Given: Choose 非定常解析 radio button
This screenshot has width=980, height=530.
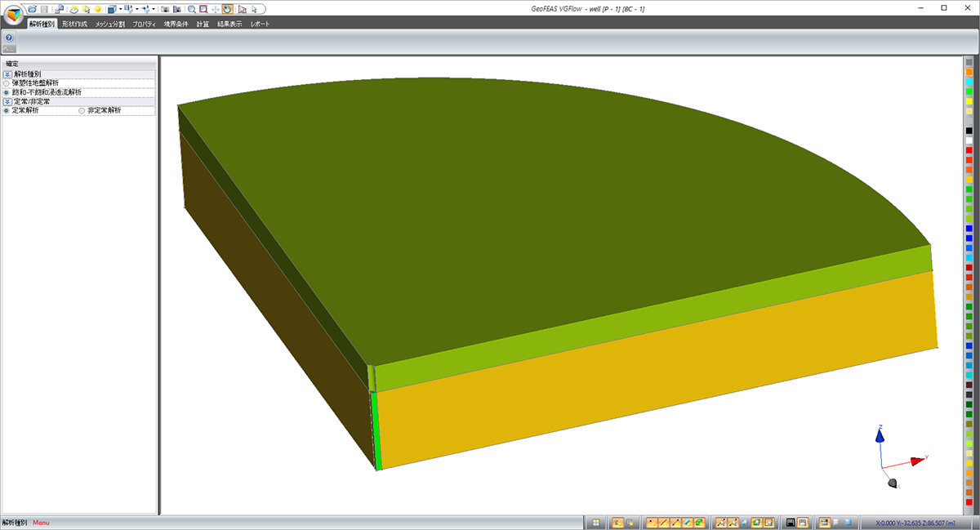Looking at the screenshot, I should click(82, 110).
